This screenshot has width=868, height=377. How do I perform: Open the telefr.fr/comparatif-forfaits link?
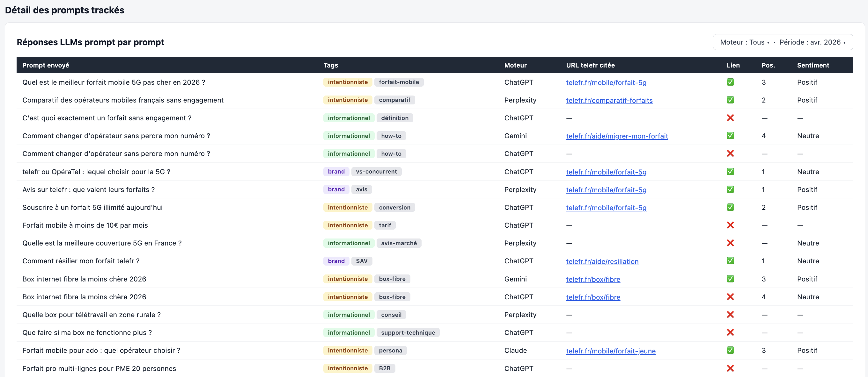click(x=609, y=100)
